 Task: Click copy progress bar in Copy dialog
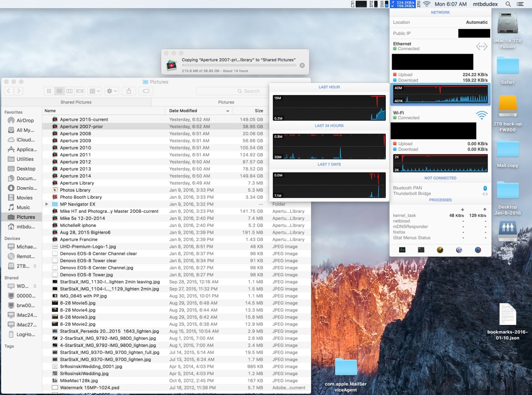(239, 65)
